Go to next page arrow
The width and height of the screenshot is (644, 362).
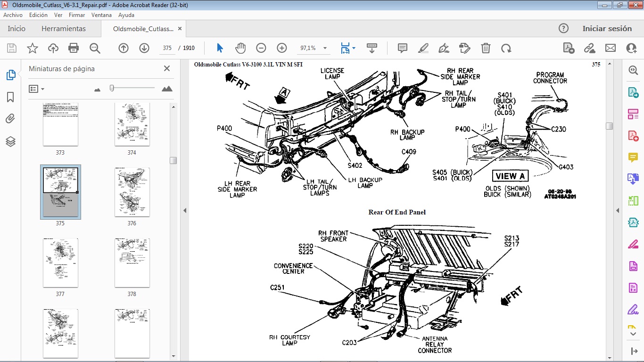[144, 48]
